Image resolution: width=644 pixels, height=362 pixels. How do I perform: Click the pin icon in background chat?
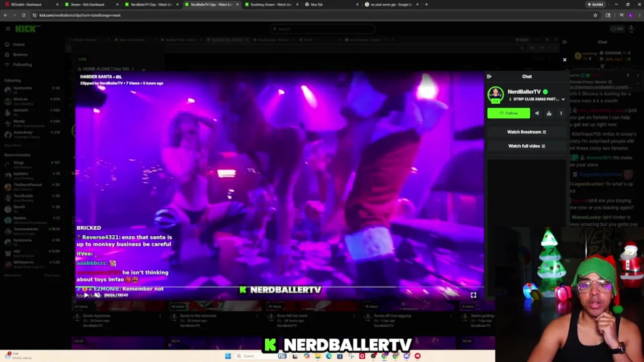point(627,75)
